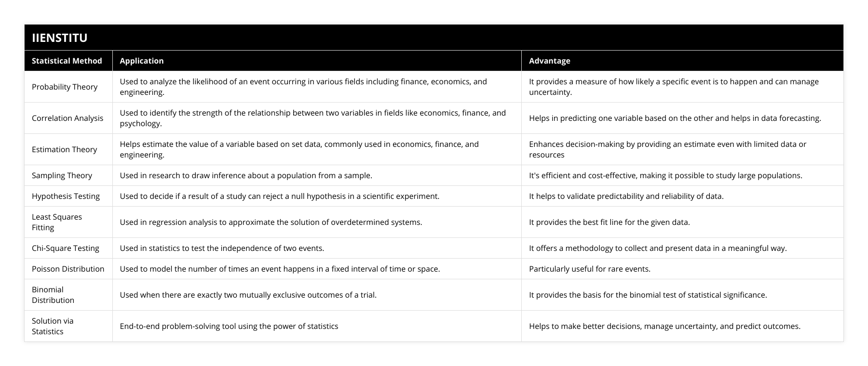Select the Chi-Square Testing cell
Viewport: 868px width, 366px height.
click(65, 248)
